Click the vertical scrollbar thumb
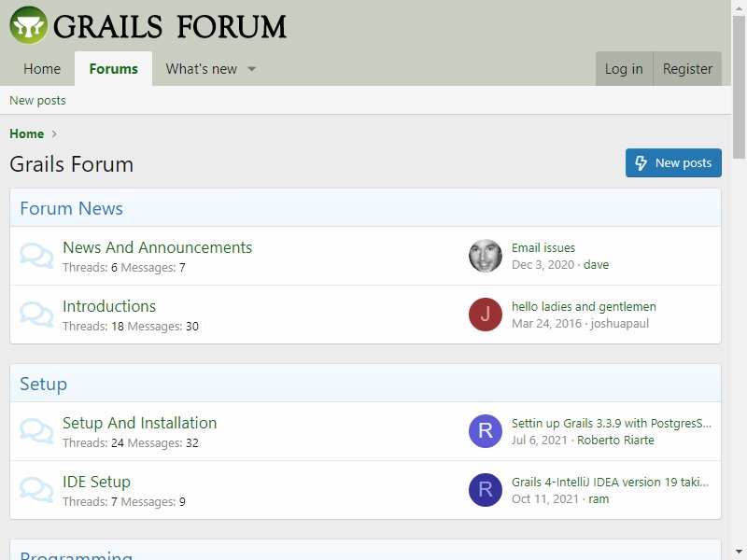747x560 pixels. [x=739, y=87]
